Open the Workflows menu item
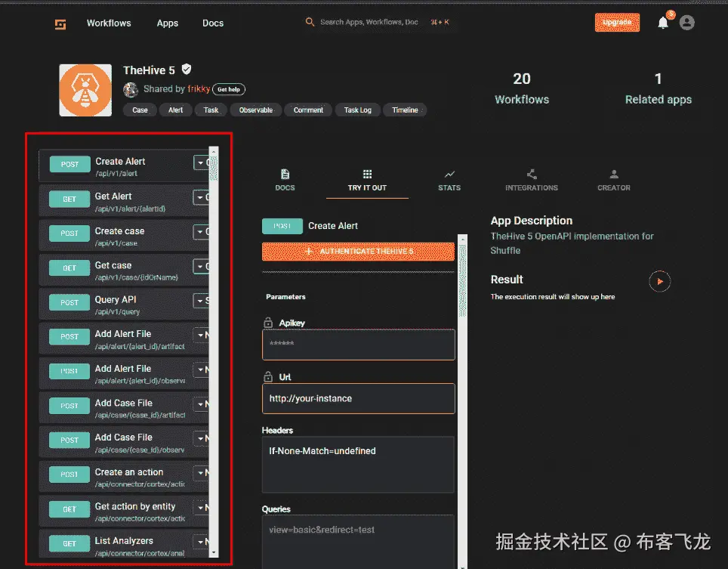Screen dimensions: 728x569 (109, 23)
